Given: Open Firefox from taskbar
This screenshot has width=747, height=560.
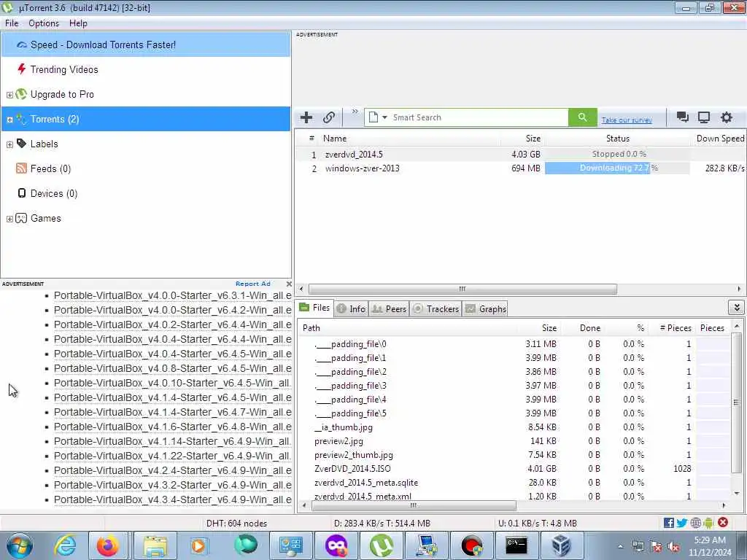Looking at the screenshot, I should [x=108, y=545].
